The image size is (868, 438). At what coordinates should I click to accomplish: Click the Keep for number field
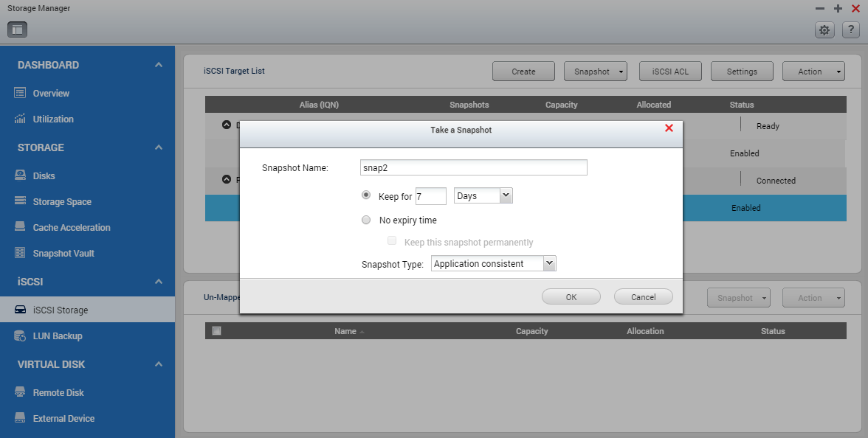[x=431, y=196]
